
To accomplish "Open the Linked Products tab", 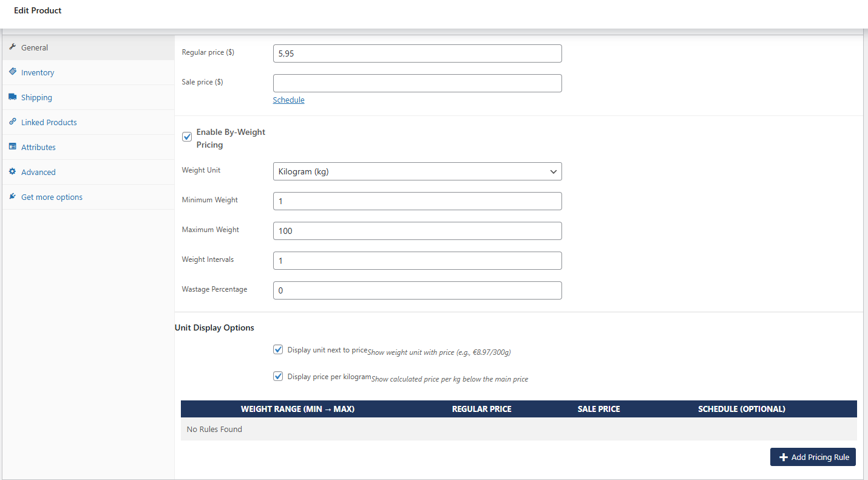I will (49, 122).
